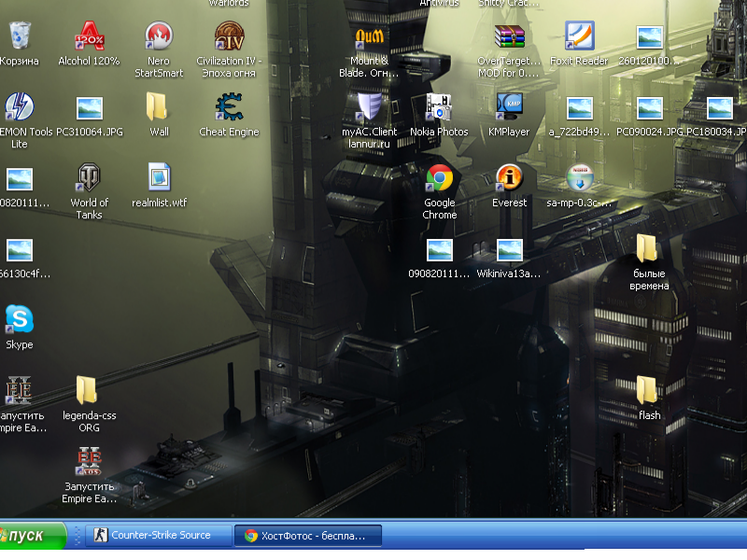Open the a_722bd49 image file
The height and width of the screenshot is (560, 747).
coord(579,108)
